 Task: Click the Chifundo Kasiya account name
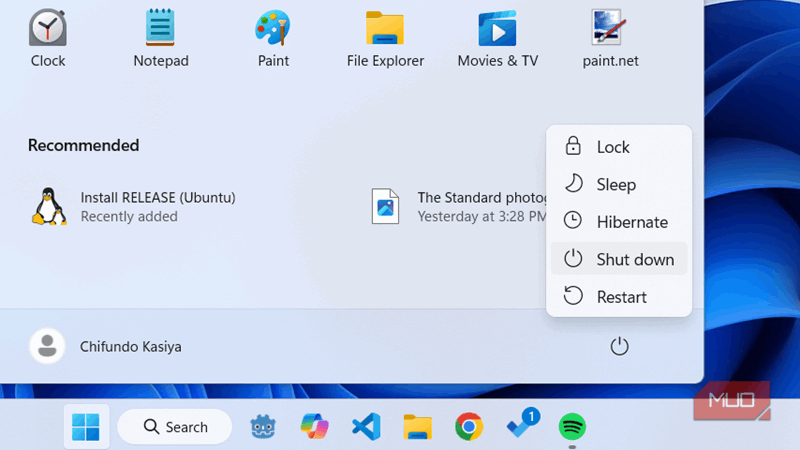(x=131, y=346)
